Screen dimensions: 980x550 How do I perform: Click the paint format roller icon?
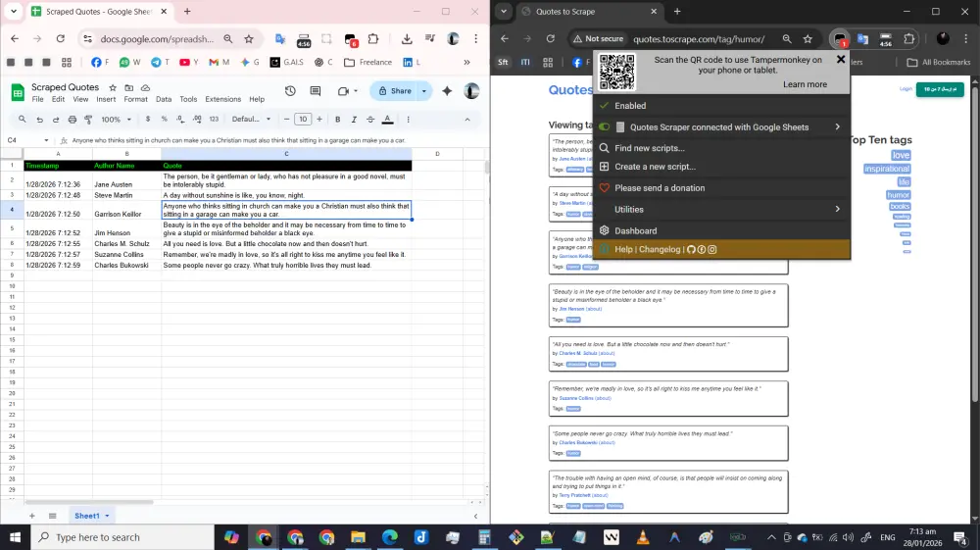[86, 120]
